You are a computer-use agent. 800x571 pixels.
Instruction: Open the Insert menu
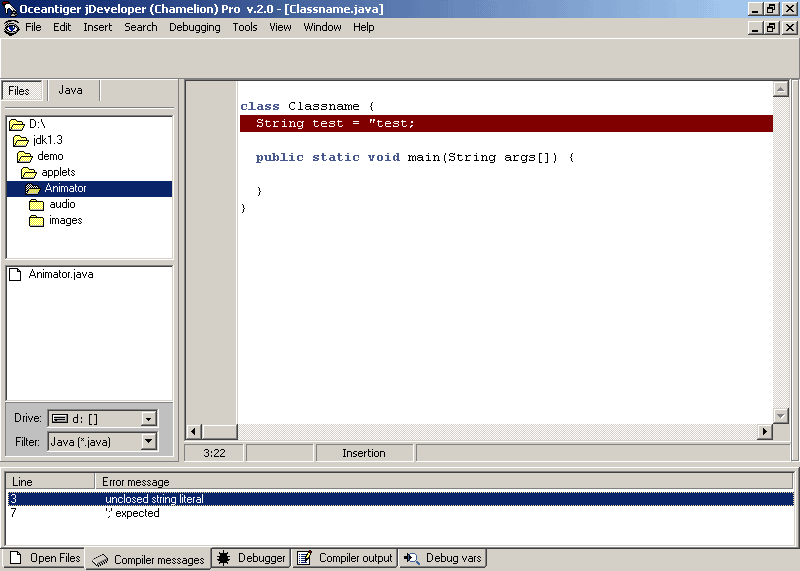pyautogui.click(x=97, y=27)
